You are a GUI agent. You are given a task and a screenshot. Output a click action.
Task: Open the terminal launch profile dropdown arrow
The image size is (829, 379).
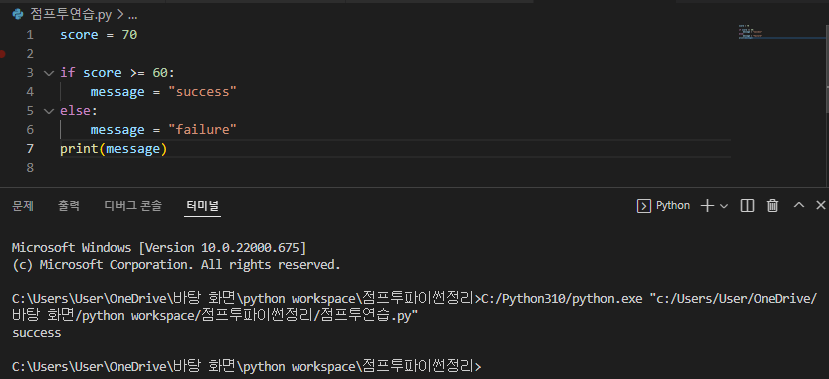(724, 206)
